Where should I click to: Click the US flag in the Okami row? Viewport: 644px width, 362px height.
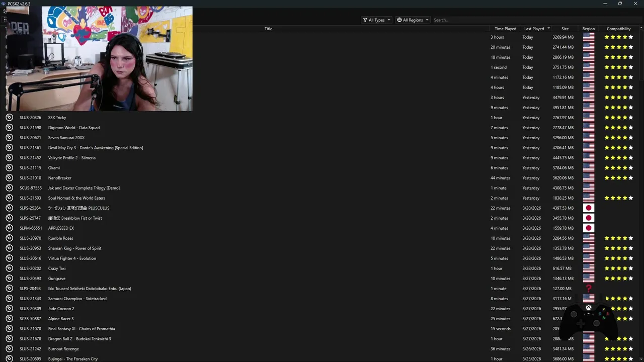tap(589, 168)
